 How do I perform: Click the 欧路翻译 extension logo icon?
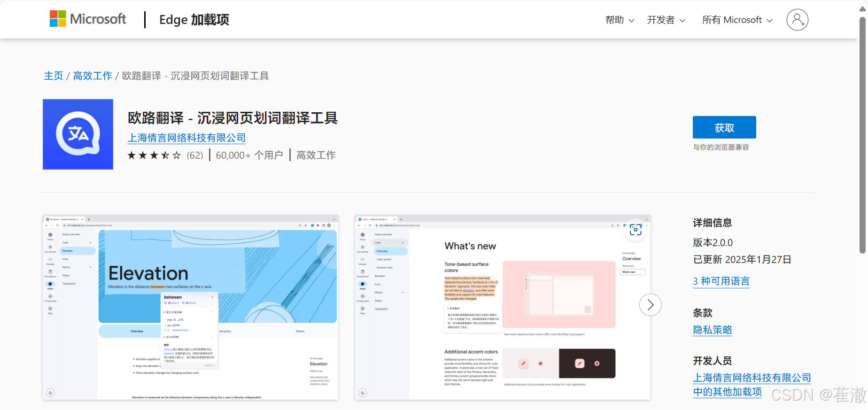click(x=78, y=134)
